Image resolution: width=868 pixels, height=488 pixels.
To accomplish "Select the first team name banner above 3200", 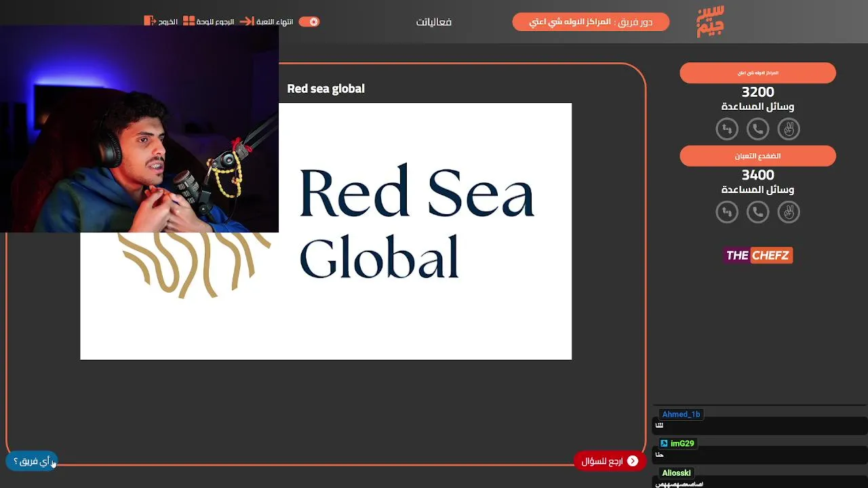I will [x=757, y=73].
